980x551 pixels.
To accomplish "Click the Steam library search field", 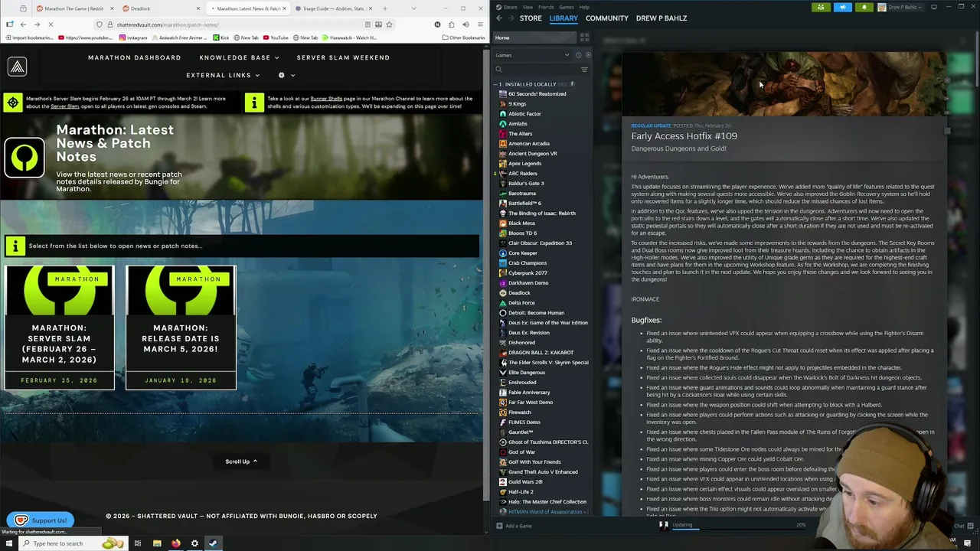I will point(536,70).
